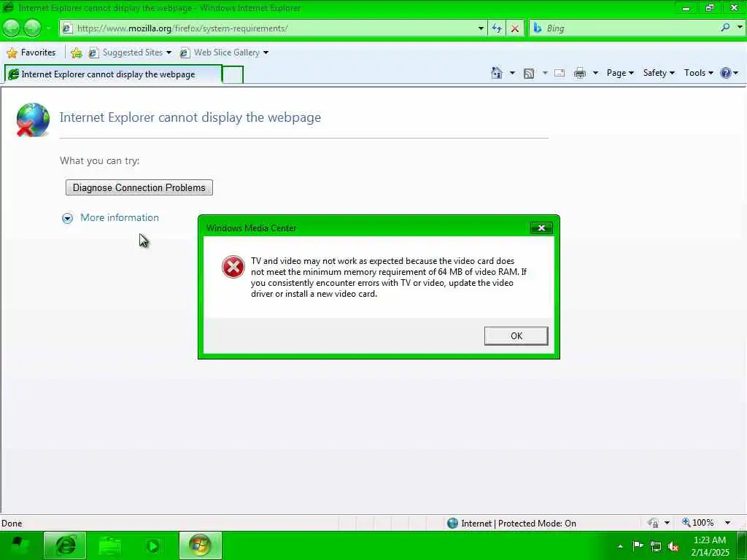
Task: Open a new tab with the blank tab button
Action: click(x=233, y=75)
